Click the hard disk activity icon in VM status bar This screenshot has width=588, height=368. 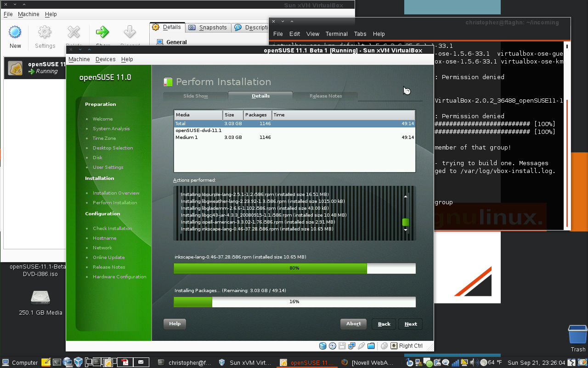coord(322,346)
